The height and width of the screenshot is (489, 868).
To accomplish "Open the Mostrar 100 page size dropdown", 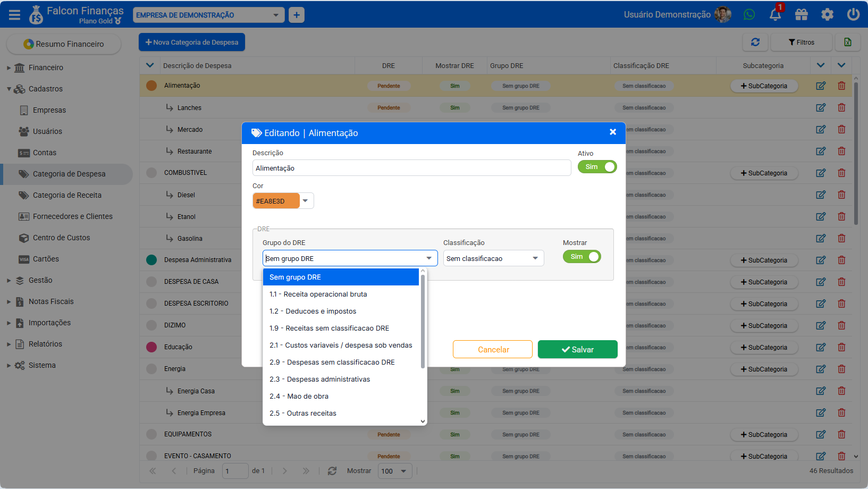I will [x=396, y=471].
